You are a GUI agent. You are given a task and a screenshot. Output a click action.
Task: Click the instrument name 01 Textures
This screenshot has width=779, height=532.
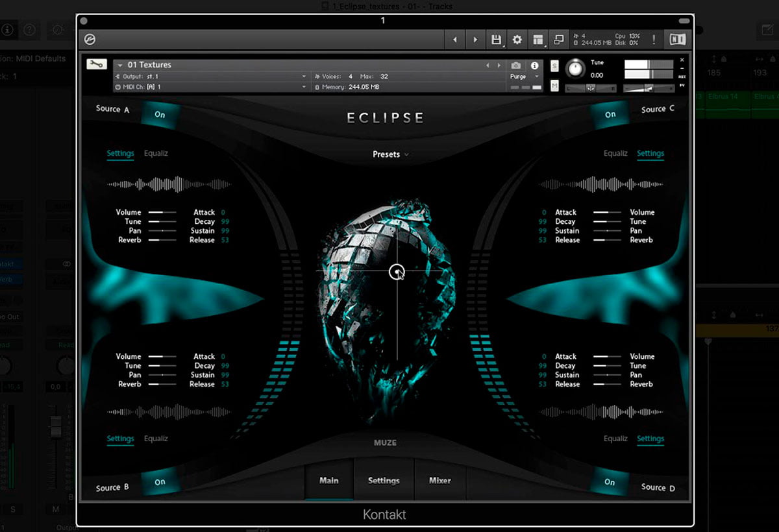click(149, 65)
